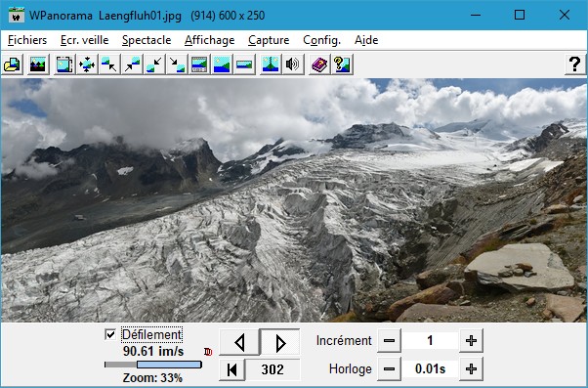Click the Zoom: 33% label

pyautogui.click(x=152, y=378)
